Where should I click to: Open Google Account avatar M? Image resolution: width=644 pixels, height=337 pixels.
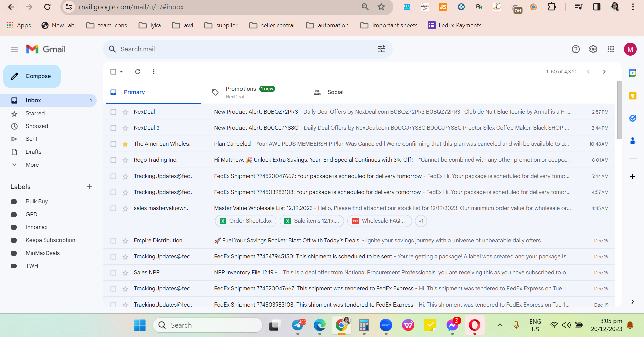click(x=630, y=49)
